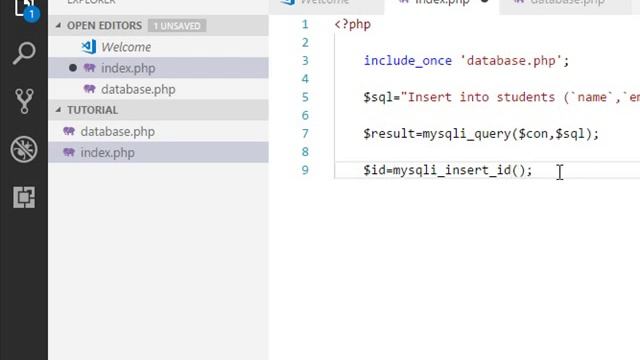
Task: Collapse the Tutorial folder section
Action: pos(58,110)
